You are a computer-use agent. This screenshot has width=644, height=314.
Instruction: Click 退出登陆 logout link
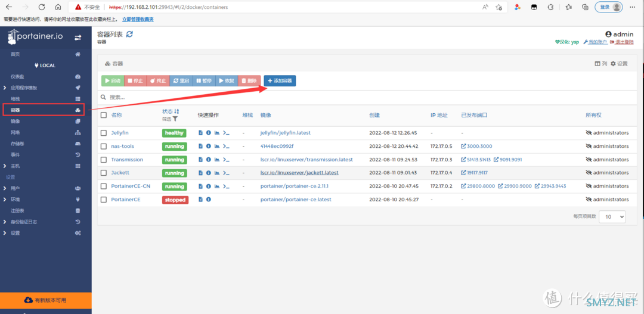[622, 42]
